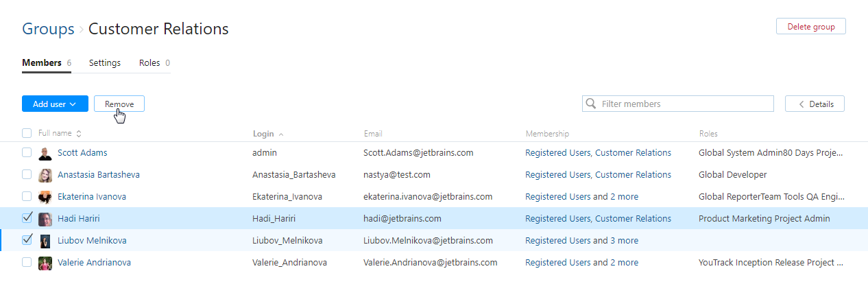Screen dimensions: 868x295
Task: Click Anastasia Bartasheva's avatar picture
Action: [x=45, y=175]
